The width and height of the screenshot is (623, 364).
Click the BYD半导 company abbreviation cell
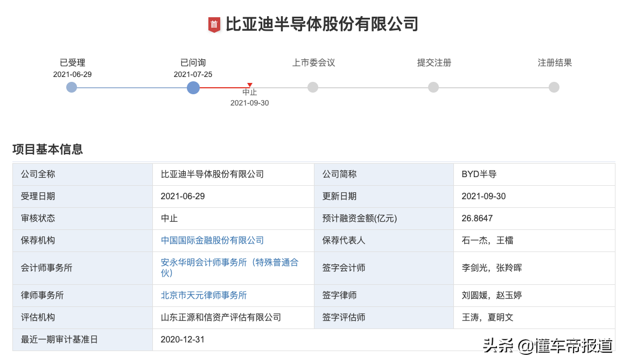tap(479, 174)
